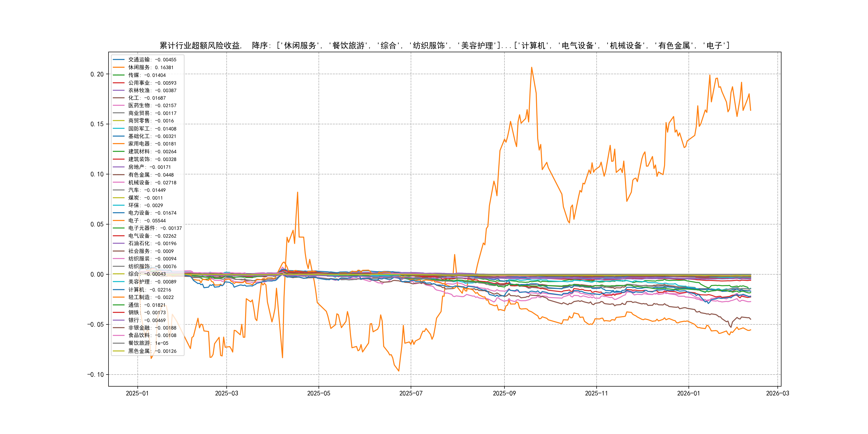Click the 0.20 y-axis tick label
Screen dimensions: 868x434
(x=97, y=74)
